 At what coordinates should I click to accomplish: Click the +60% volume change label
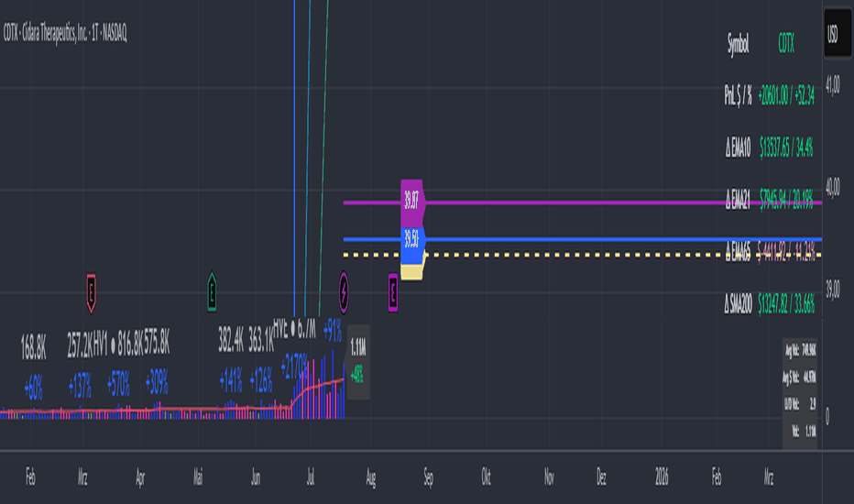pos(33,388)
